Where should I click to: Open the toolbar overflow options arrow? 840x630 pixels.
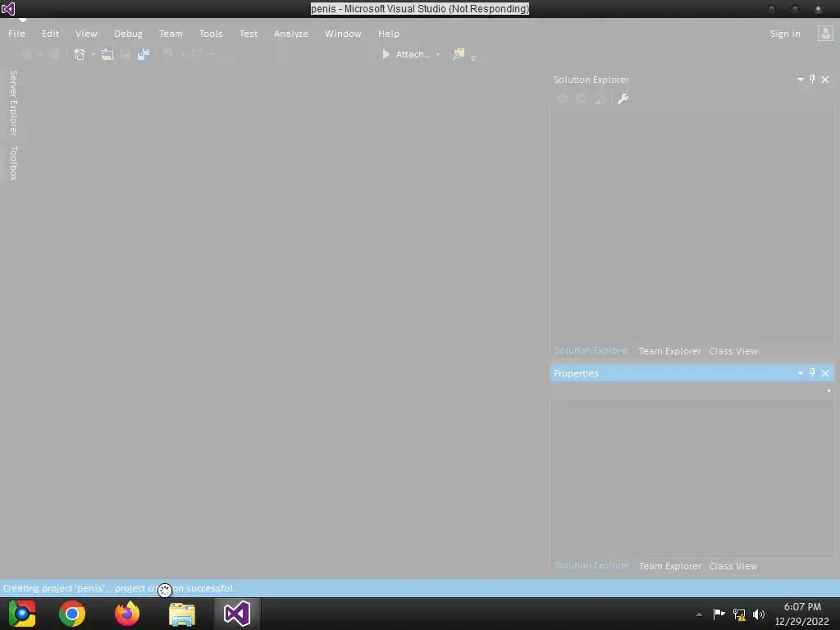click(x=473, y=58)
